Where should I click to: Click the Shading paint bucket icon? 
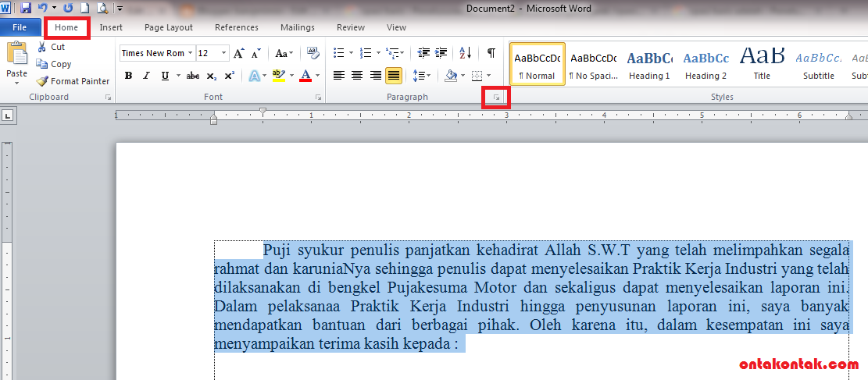451,75
